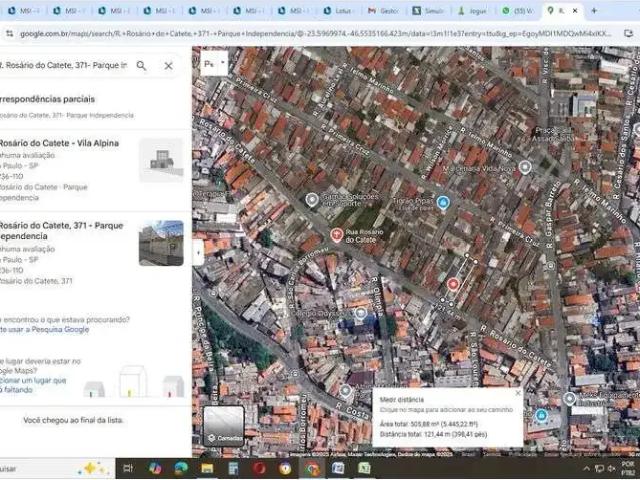Click the 'Você chegou ao final da lista' text

coord(73,420)
